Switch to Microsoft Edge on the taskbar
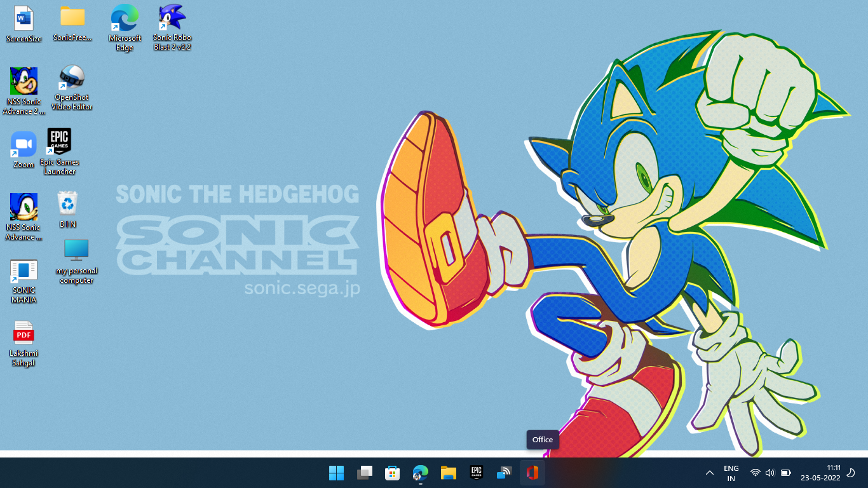 coord(420,473)
